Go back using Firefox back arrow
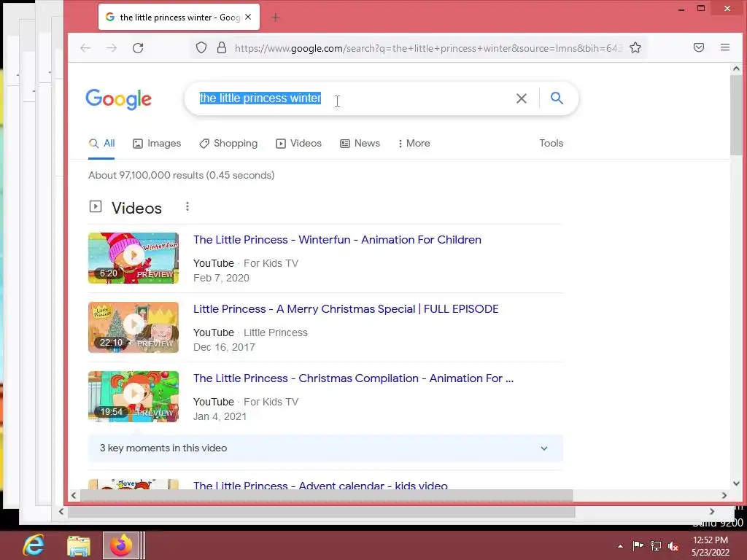 tap(85, 47)
